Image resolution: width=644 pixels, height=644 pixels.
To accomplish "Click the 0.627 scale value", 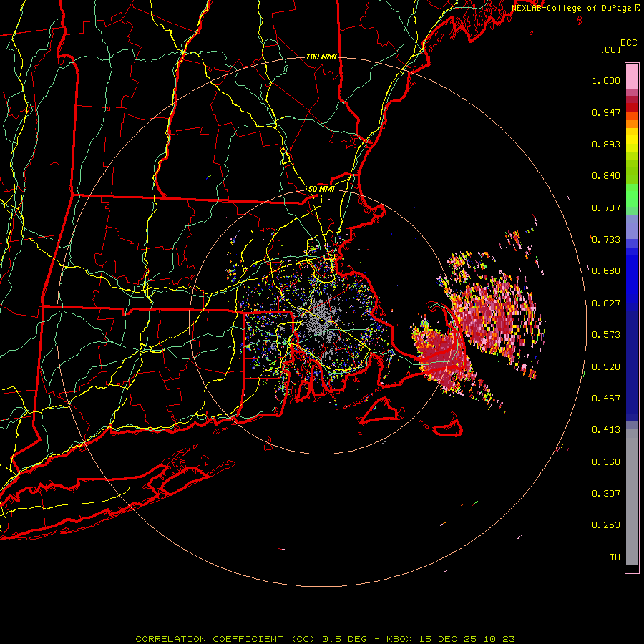I will (x=606, y=303).
